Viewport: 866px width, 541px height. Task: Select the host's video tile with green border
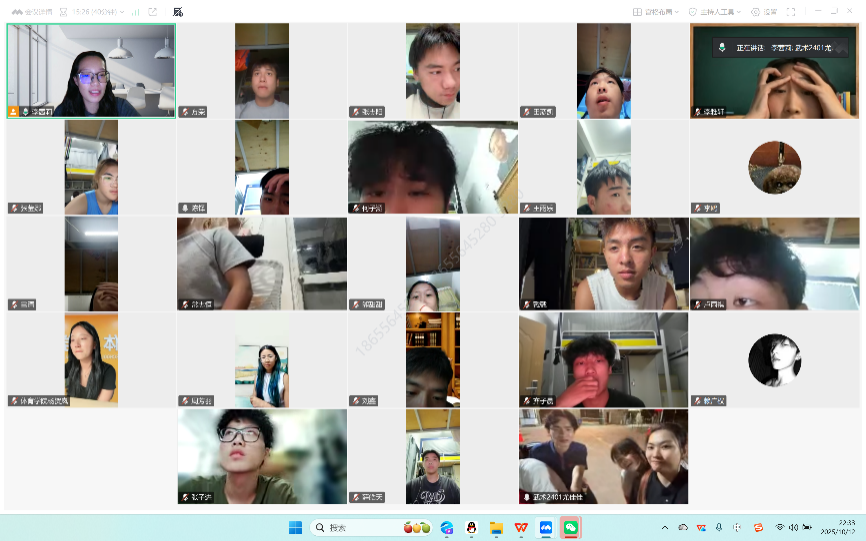click(x=91, y=70)
